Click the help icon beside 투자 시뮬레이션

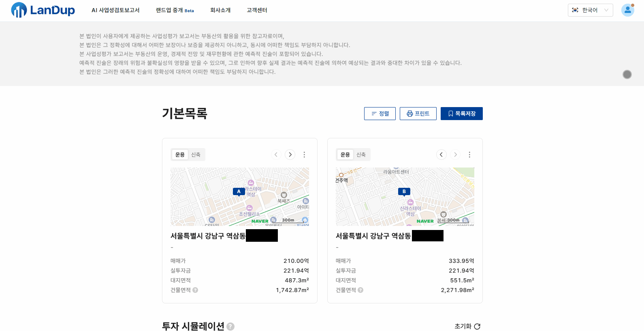[230, 327]
